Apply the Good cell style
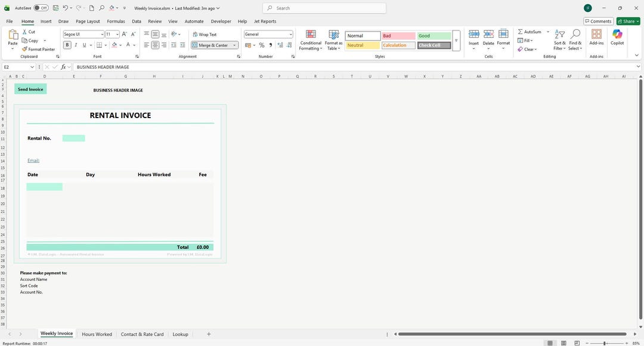Image resolution: width=644 pixels, height=346 pixels. (434, 36)
